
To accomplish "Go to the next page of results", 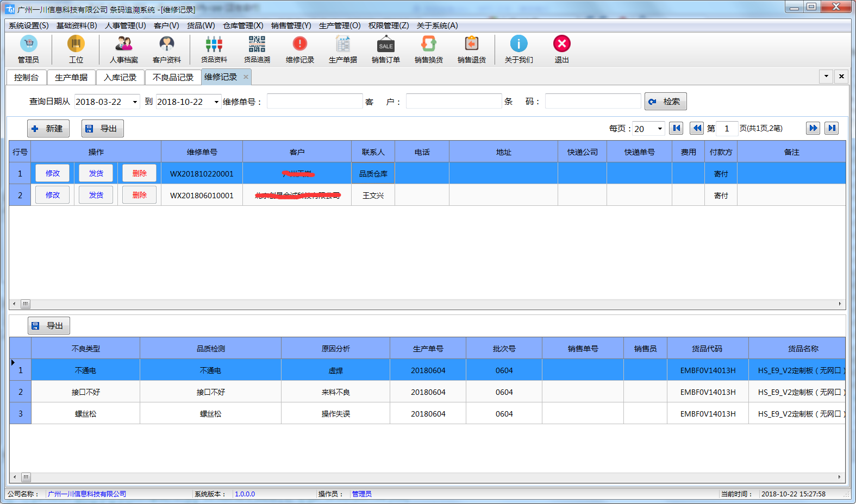I will point(813,128).
